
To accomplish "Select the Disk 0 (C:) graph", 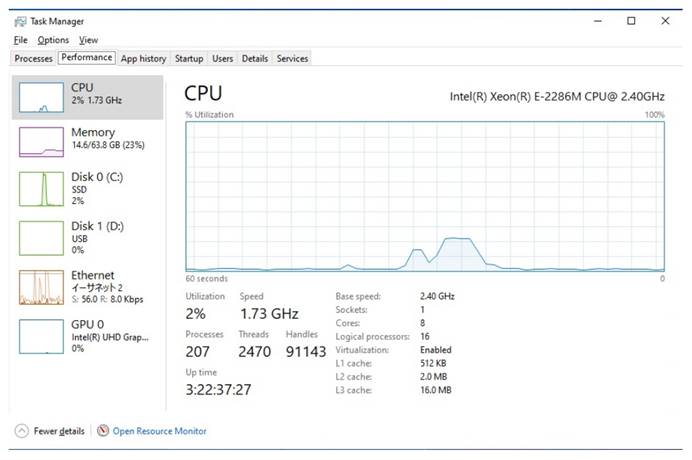I will pyautogui.click(x=41, y=189).
